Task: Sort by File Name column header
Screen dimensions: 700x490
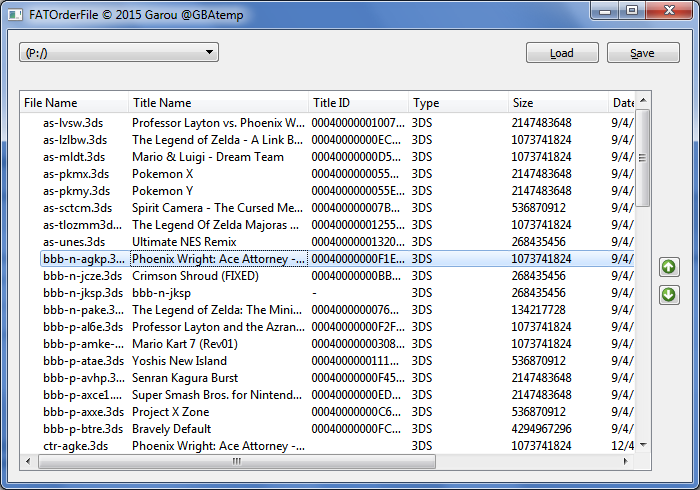Action: click(x=74, y=103)
